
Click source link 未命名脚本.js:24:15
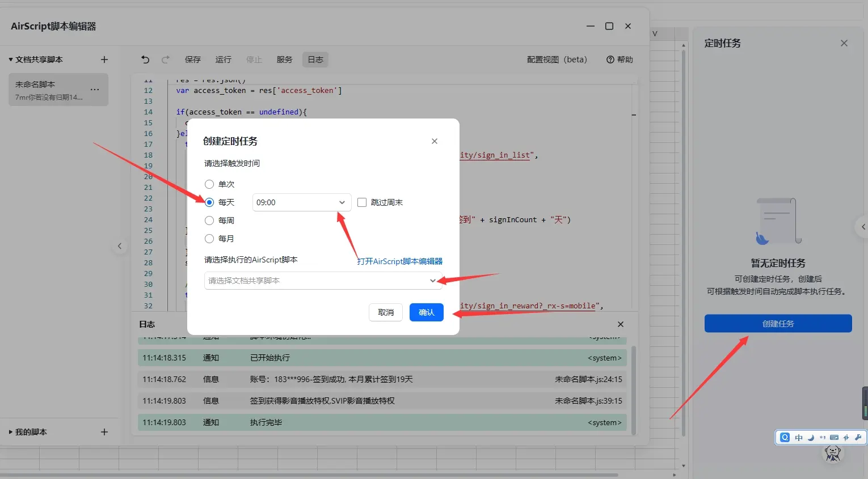(x=588, y=379)
